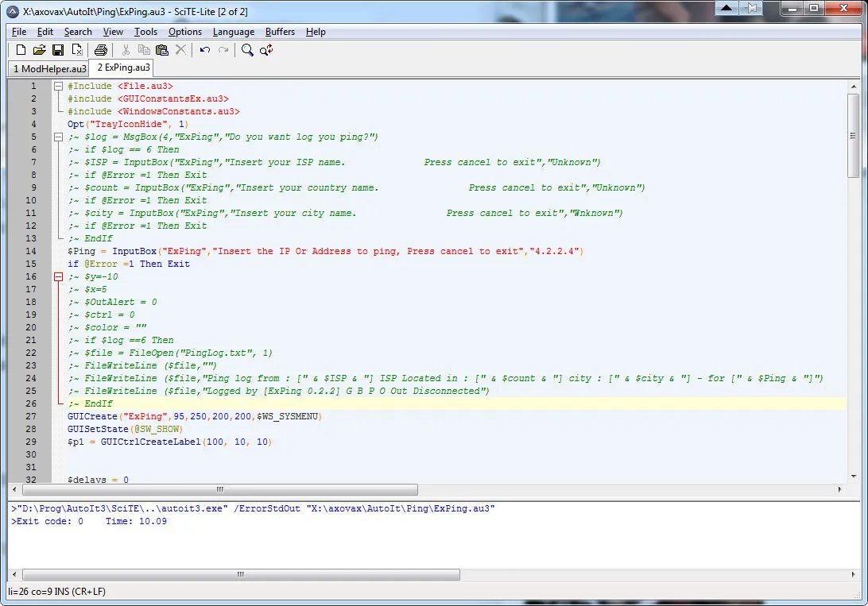Click the editor horizontal scroll left arrow

(x=14, y=489)
